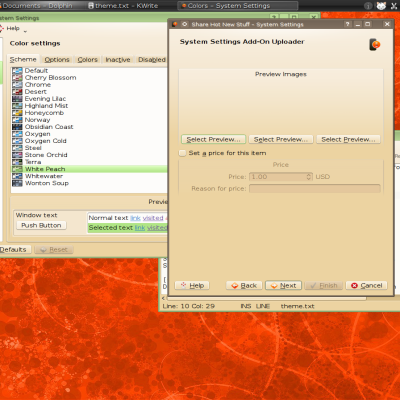This screenshot has width=400, height=400.
Task: Go Back in the uploader dialog
Action: (x=244, y=286)
